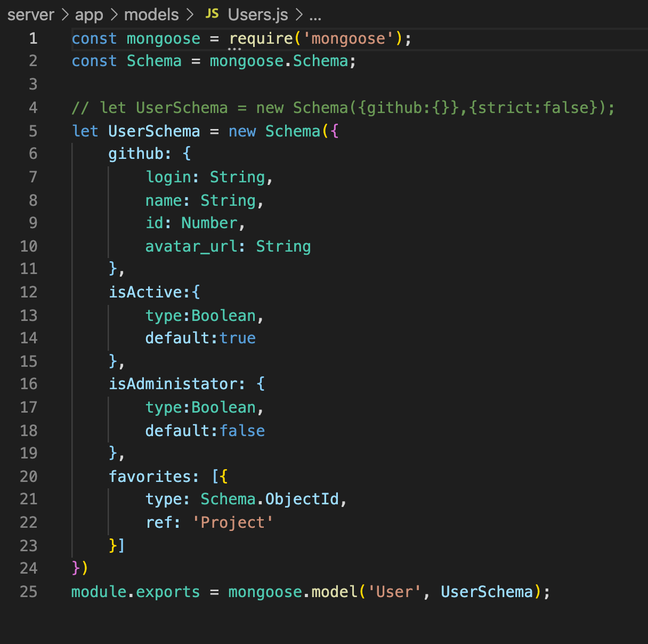Screen dimensions: 648x644
Task: Click module.exports on the last line
Action: (135, 592)
